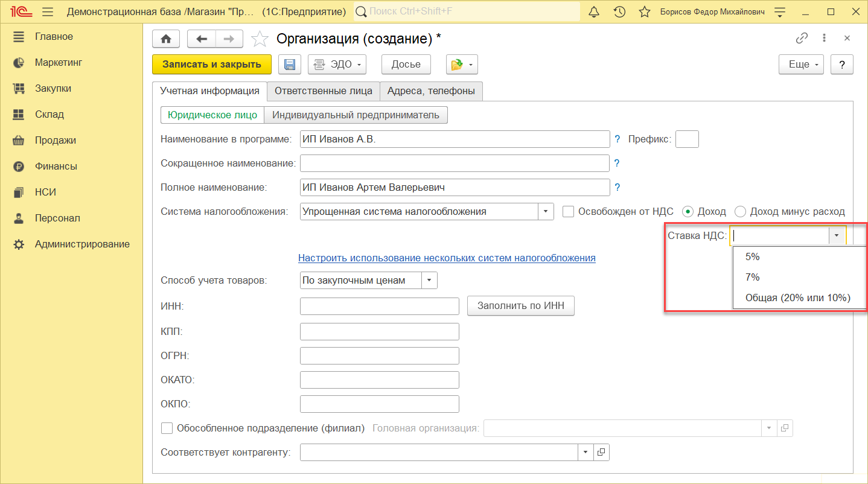Open Способ учета товаров dropdown
Viewport: 868px width, 484px height.
click(x=429, y=281)
